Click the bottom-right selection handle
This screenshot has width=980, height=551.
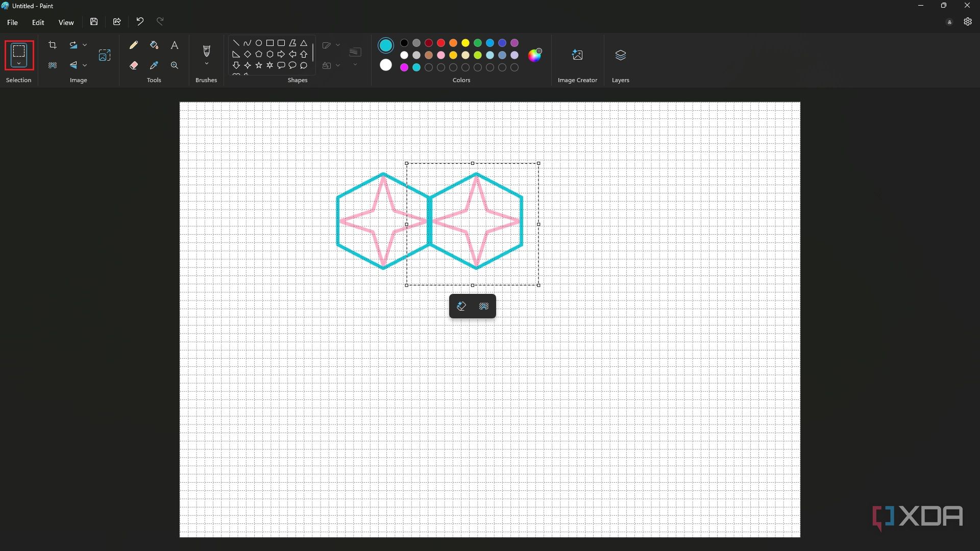coord(538,285)
